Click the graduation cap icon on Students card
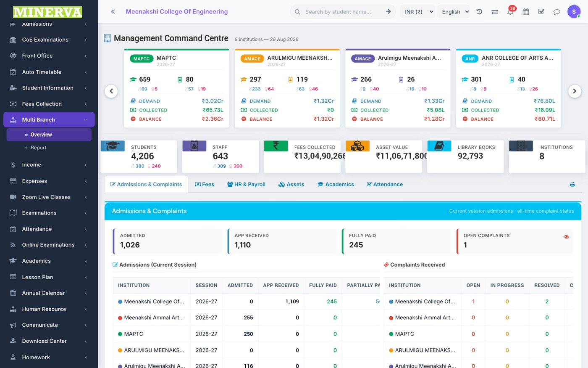The image size is (588, 368). [x=113, y=146]
